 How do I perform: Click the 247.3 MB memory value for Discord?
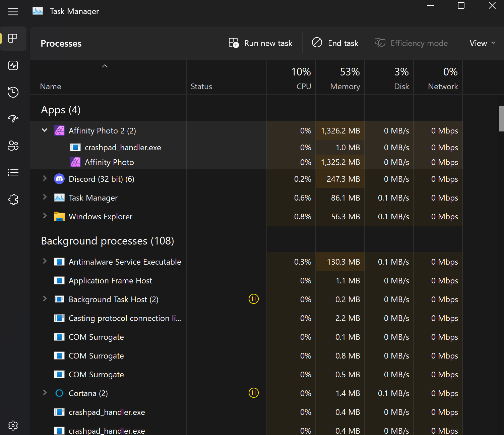tap(343, 179)
